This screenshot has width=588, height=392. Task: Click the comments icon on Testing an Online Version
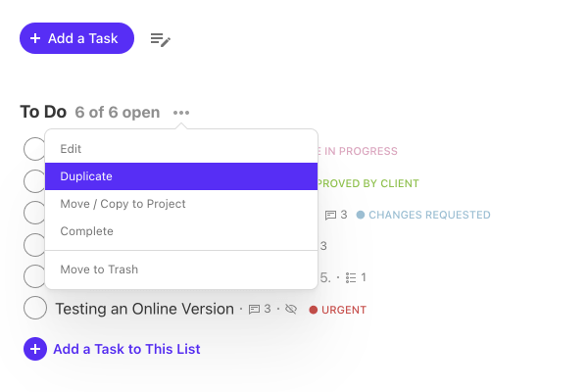click(x=255, y=310)
